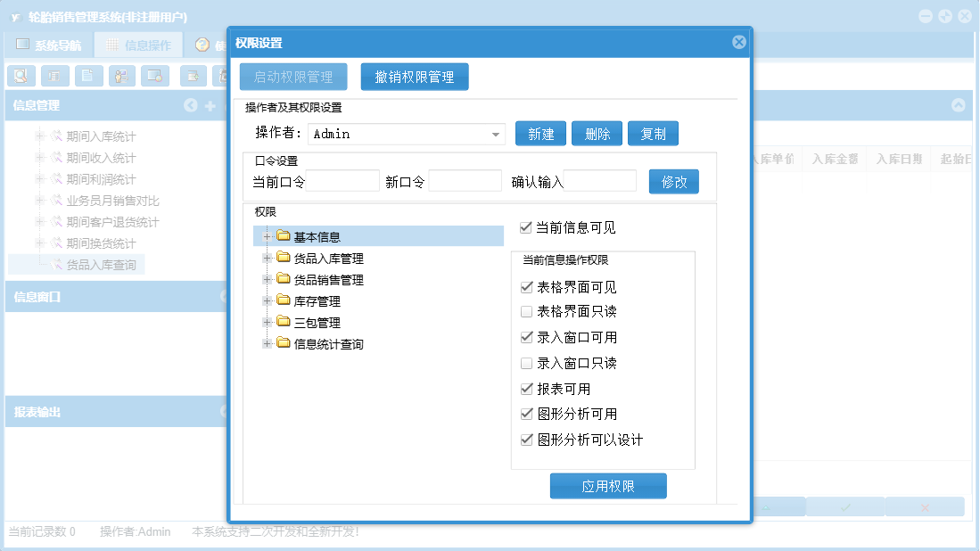
Task: Click the 信息统计查询 folder icon
Action: [284, 343]
